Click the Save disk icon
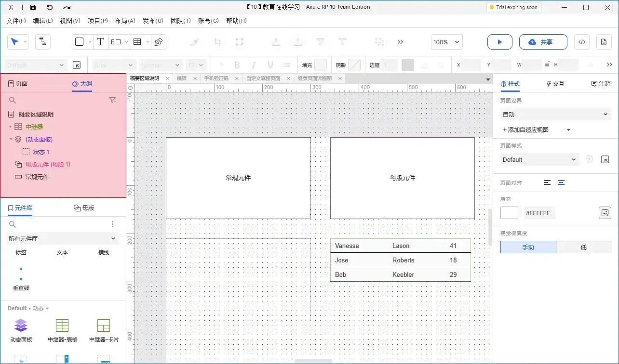 [x=33, y=7]
